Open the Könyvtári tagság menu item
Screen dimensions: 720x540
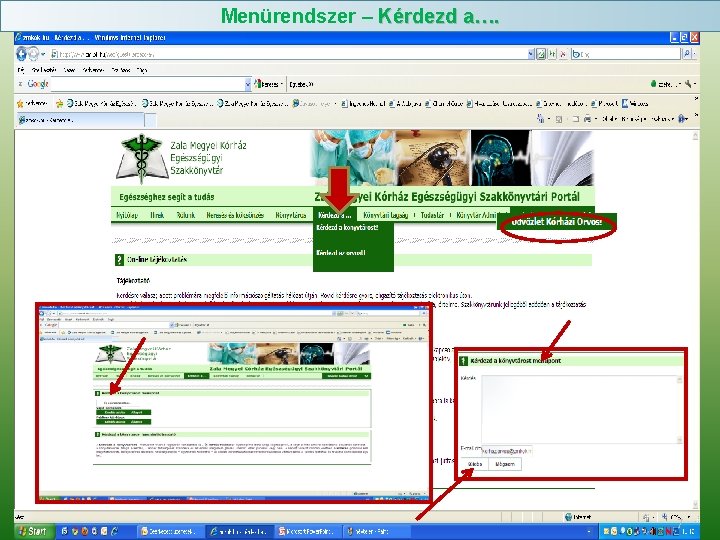click(x=385, y=215)
